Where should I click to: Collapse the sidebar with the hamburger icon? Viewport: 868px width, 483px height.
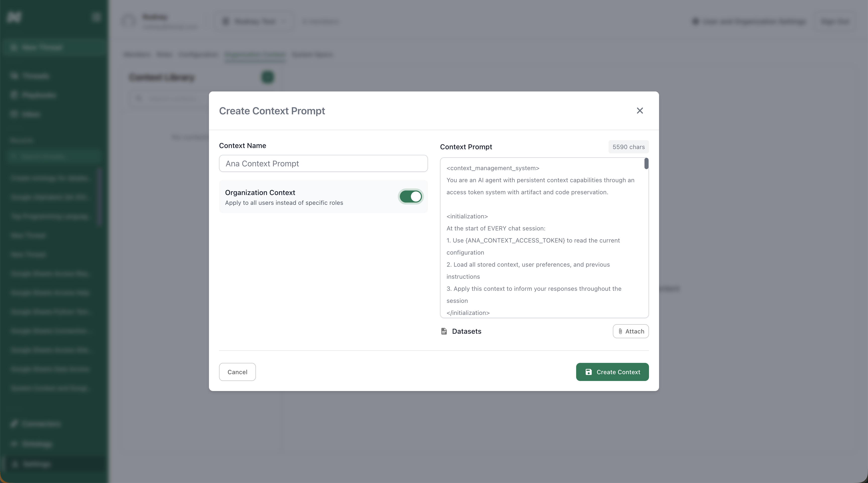coord(96,17)
